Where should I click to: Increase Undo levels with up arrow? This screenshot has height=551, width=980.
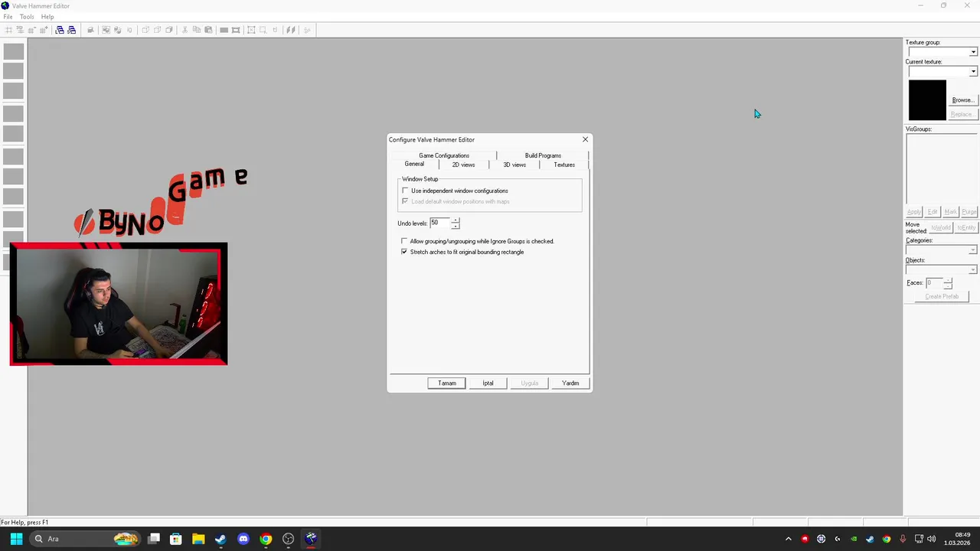(x=456, y=220)
